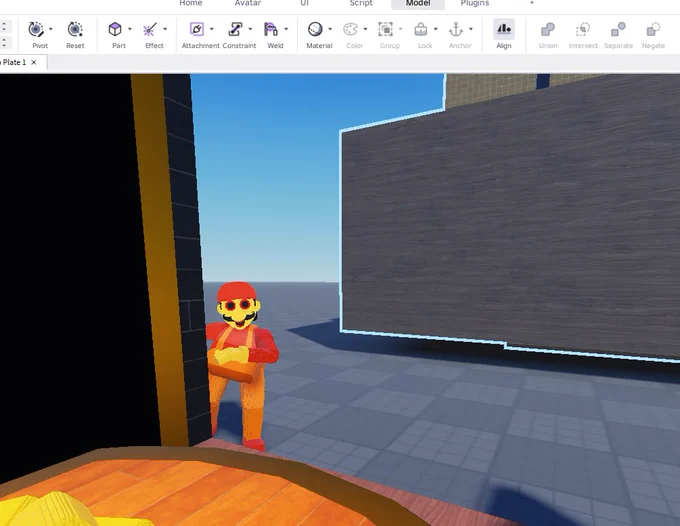Expand the Effect dropdown arrow
The width and height of the screenshot is (680, 526).
coord(165,29)
